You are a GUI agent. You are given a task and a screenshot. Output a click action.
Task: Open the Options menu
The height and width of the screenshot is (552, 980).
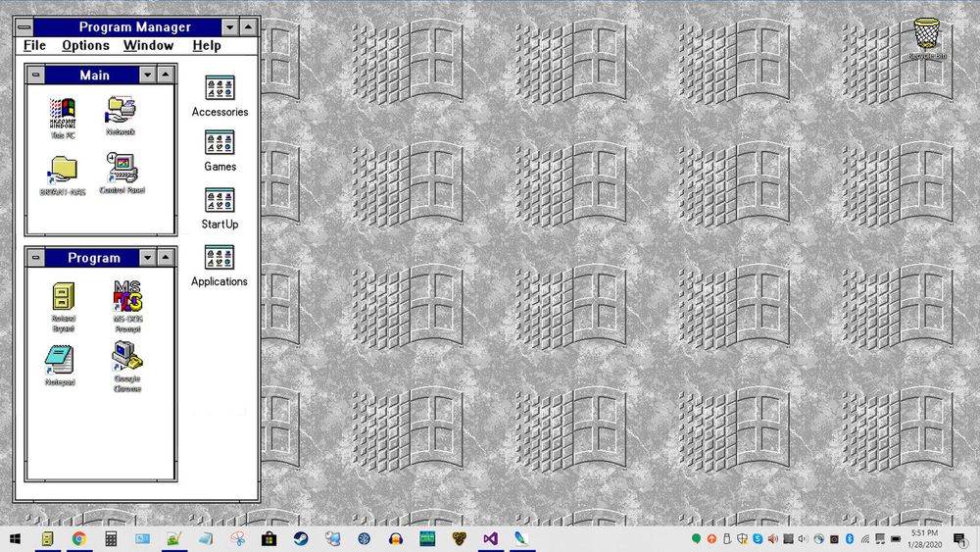85,45
